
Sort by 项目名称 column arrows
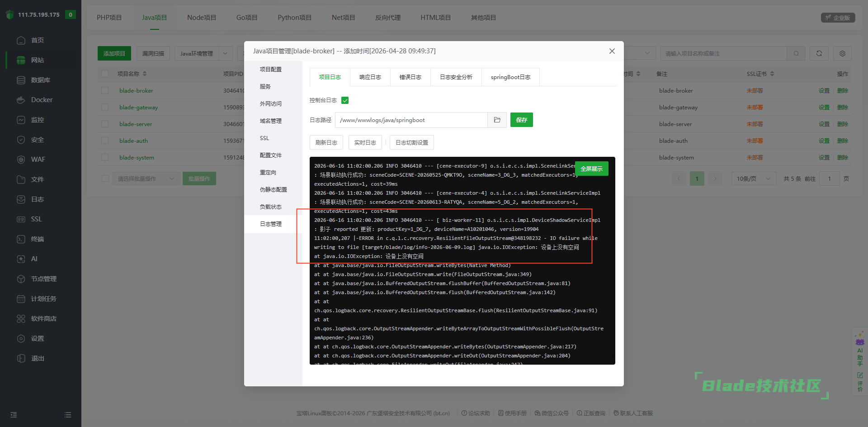click(x=145, y=74)
